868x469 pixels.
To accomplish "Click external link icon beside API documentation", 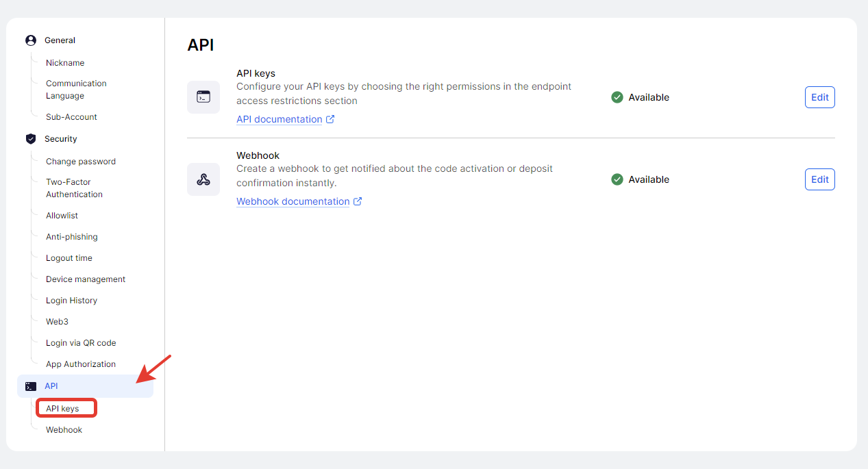I will coord(330,119).
